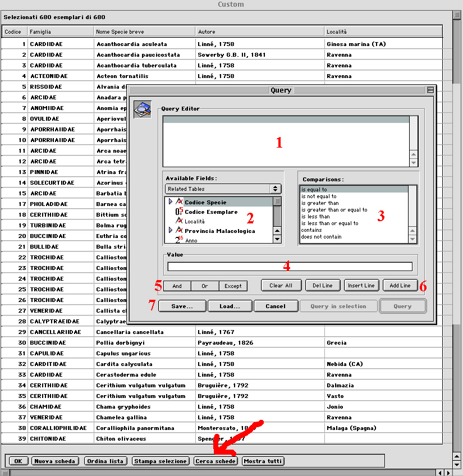This screenshot has width=463, height=476.
Task: Click the alpha field icon beside Località
Action: tap(180, 222)
